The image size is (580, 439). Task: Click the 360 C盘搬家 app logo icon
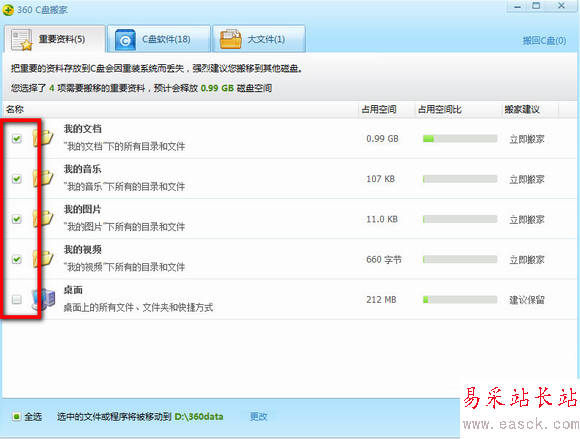pos(8,10)
